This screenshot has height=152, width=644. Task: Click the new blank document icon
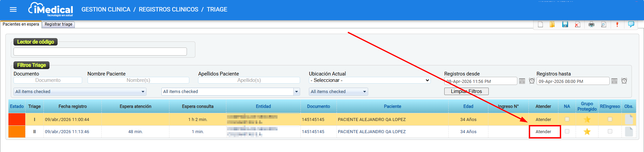click(x=540, y=24)
